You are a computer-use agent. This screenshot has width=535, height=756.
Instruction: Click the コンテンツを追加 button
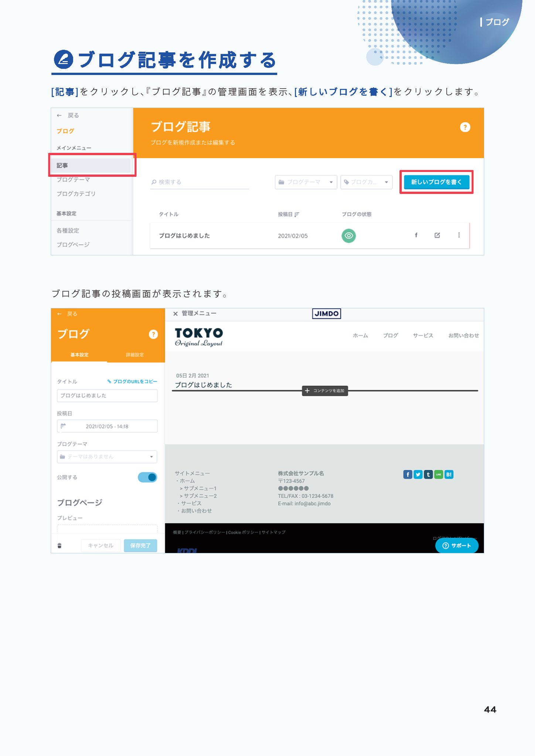click(325, 391)
